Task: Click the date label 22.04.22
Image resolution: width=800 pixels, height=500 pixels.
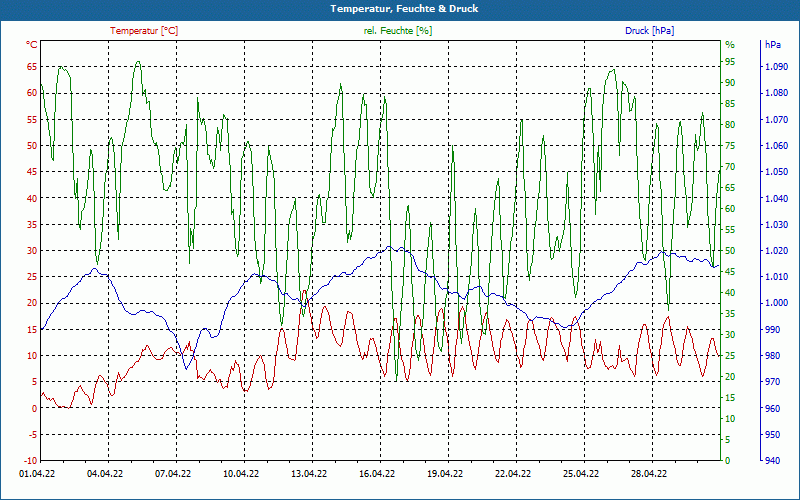Action: (513, 474)
